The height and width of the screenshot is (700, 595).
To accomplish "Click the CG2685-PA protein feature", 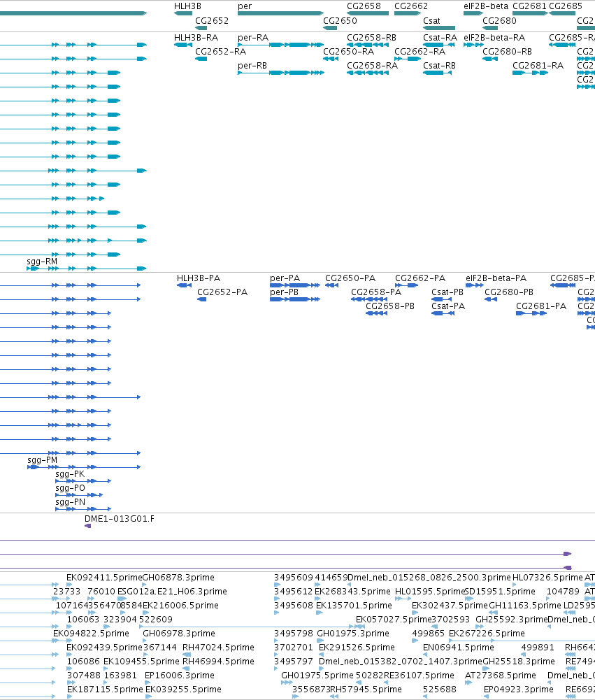I will pyautogui.click(x=562, y=285).
